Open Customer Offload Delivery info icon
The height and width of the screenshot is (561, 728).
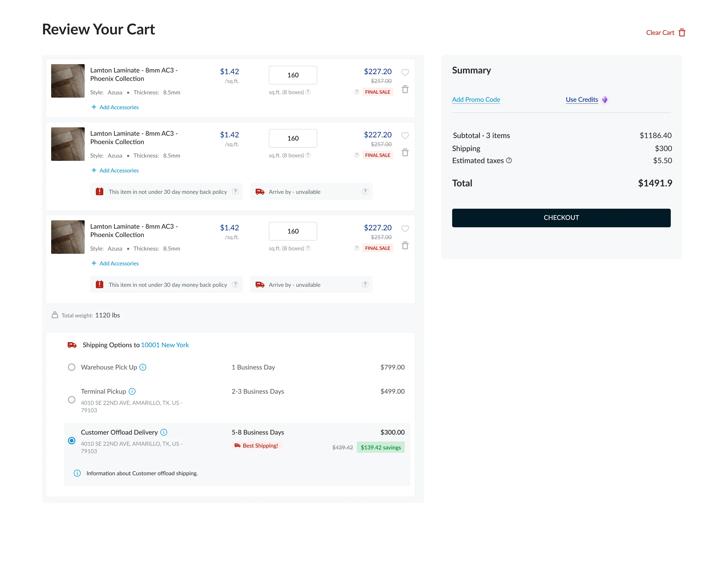pyautogui.click(x=164, y=432)
